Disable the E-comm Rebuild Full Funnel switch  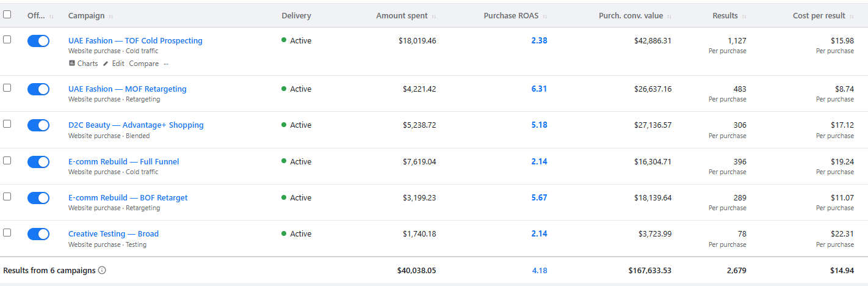tap(38, 162)
